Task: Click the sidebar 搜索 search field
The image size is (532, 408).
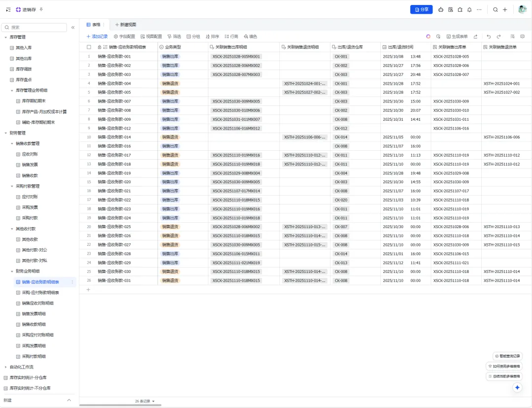Action: 34,28
